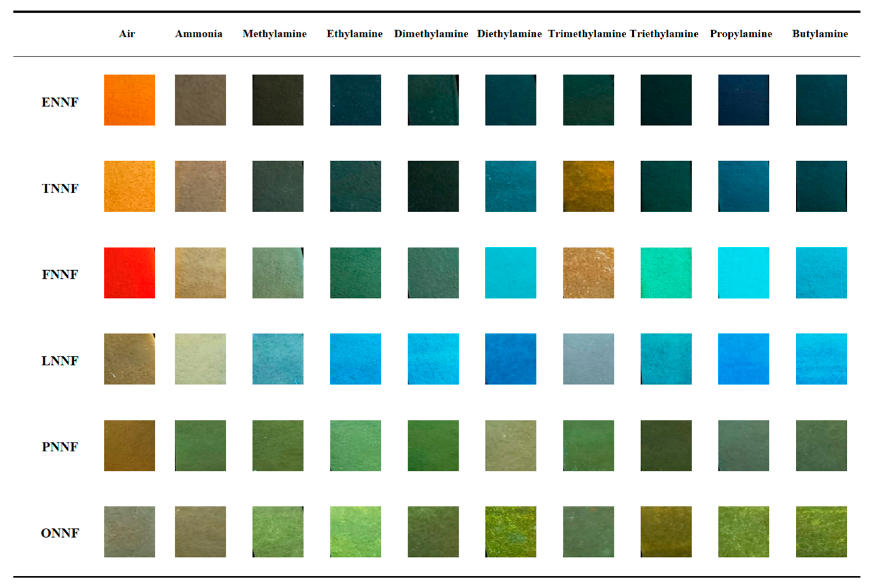
Task: Click the ONNF Ethylamine light green swatch
Action: (x=355, y=532)
